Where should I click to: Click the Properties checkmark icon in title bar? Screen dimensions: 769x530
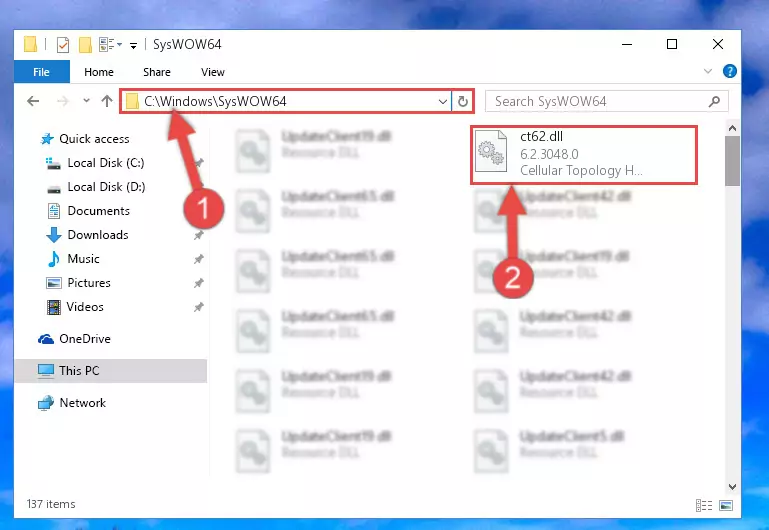63,45
